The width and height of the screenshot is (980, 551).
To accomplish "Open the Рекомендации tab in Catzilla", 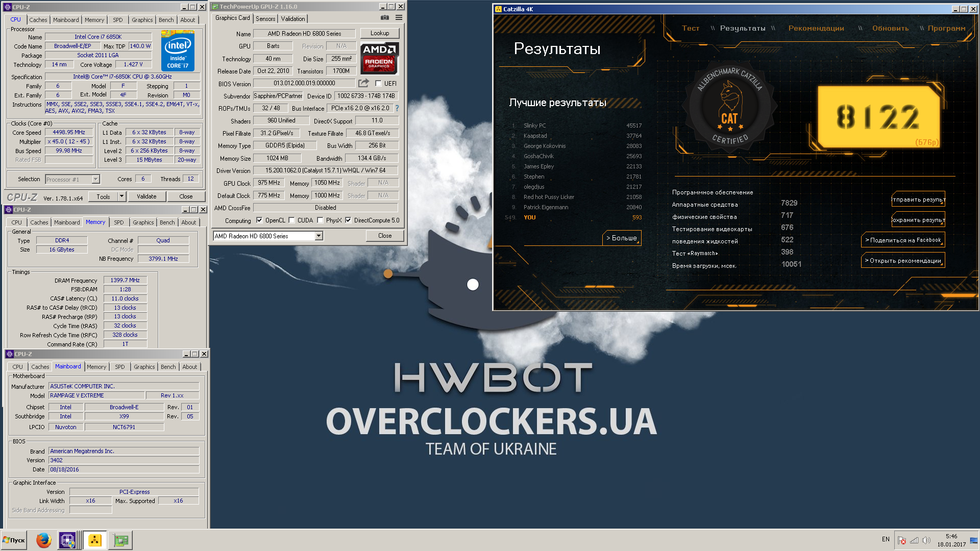I will click(816, 29).
